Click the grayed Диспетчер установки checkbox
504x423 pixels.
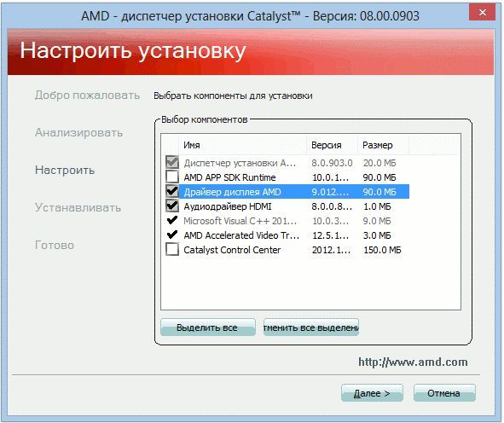click(172, 162)
